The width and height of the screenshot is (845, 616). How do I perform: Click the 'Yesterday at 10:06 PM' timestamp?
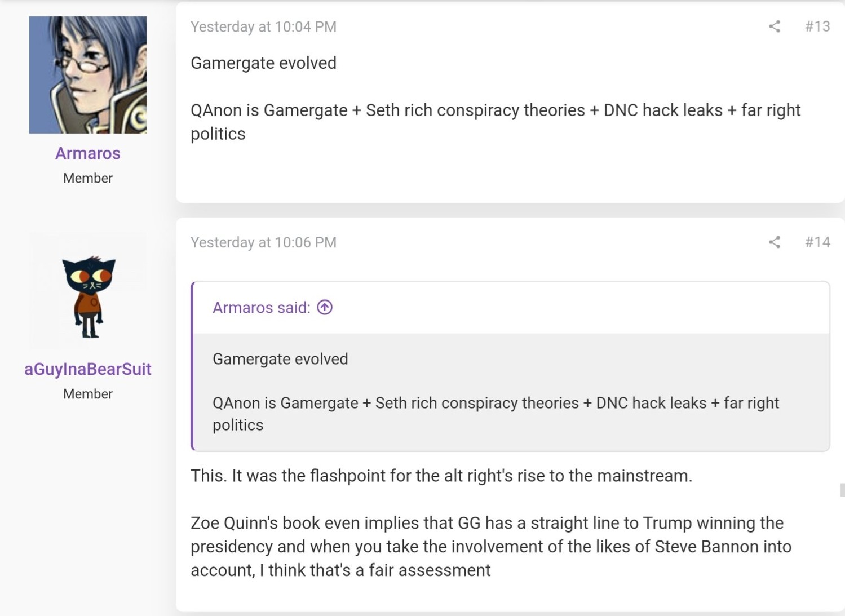click(263, 243)
